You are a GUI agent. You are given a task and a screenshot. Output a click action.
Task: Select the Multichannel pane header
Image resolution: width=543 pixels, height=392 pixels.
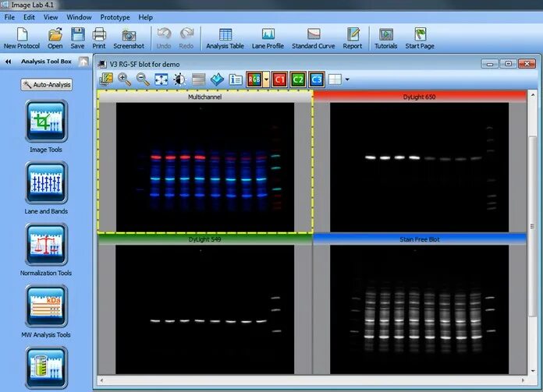[205, 97]
